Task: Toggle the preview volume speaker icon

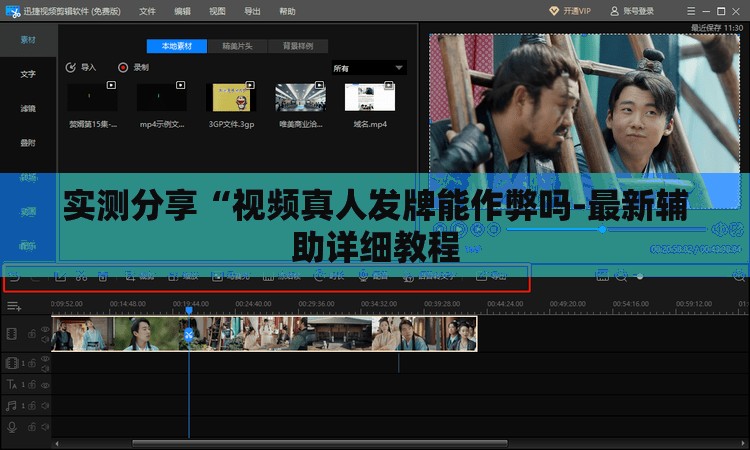Action: point(719,230)
